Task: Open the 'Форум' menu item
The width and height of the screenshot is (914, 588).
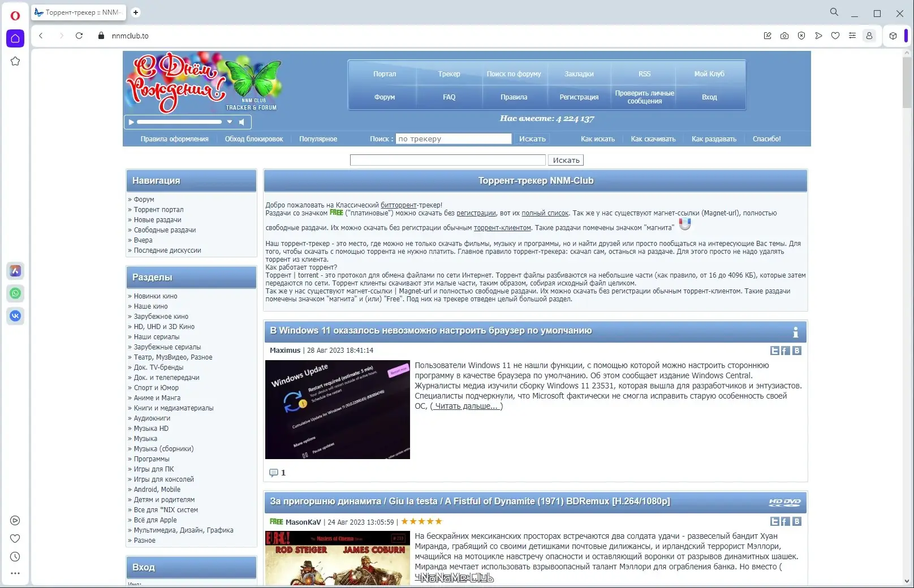Action: coord(384,97)
